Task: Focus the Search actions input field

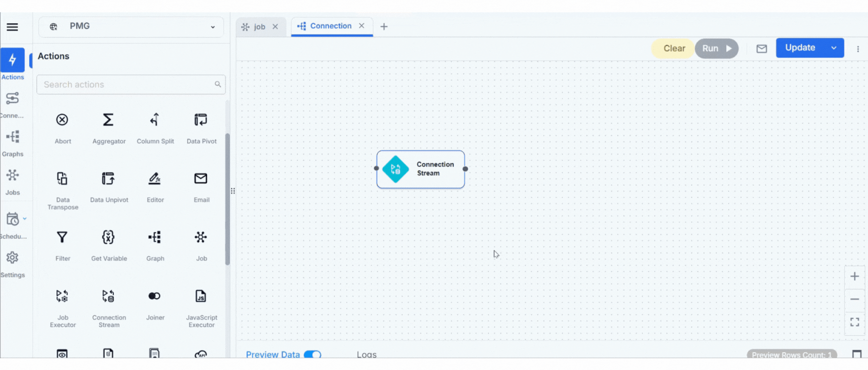Action: coord(126,85)
